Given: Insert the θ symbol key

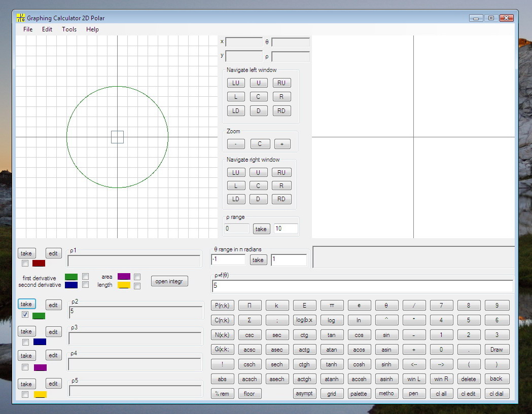Looking at the screenshot, I should [x=386, y=306].
